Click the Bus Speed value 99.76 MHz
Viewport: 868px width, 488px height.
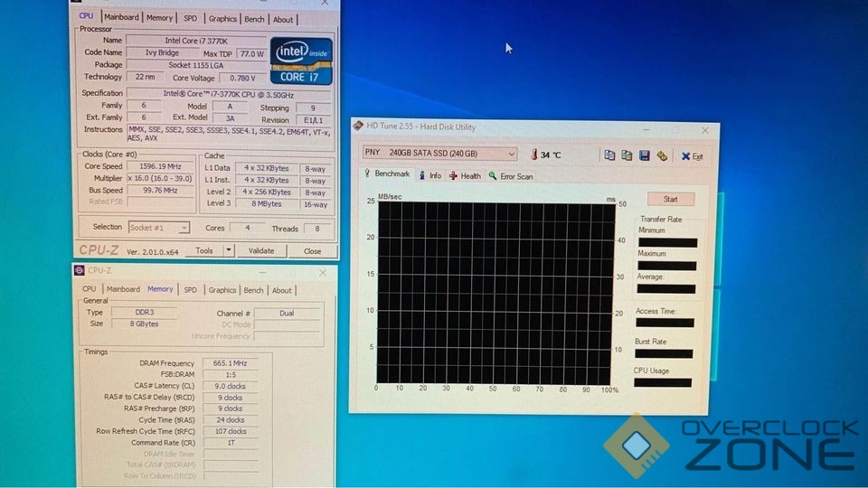[160, 191]
